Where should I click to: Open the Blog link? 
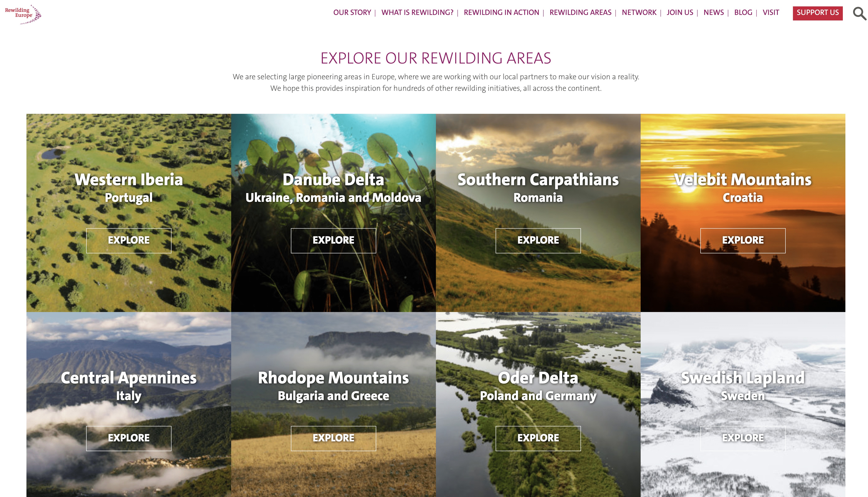click(743, 13)
